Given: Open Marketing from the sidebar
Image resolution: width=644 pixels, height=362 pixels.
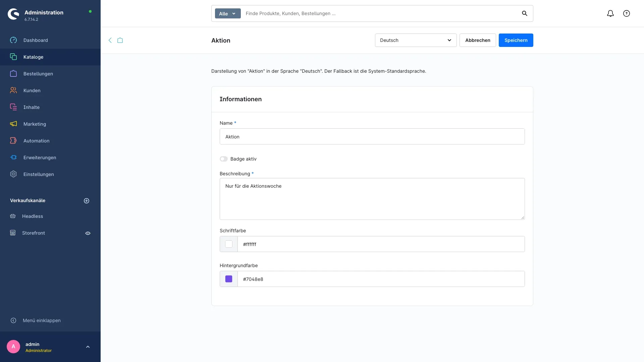Looking at the screenshot, I should [50, 124].
